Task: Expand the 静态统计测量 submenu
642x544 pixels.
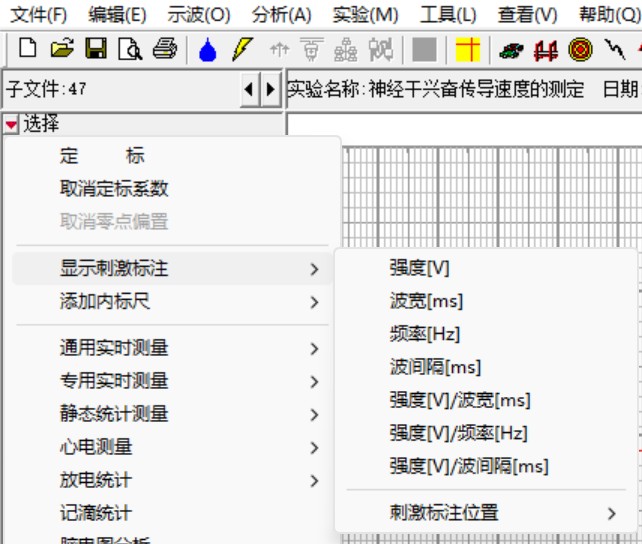Action: point(172,414)
